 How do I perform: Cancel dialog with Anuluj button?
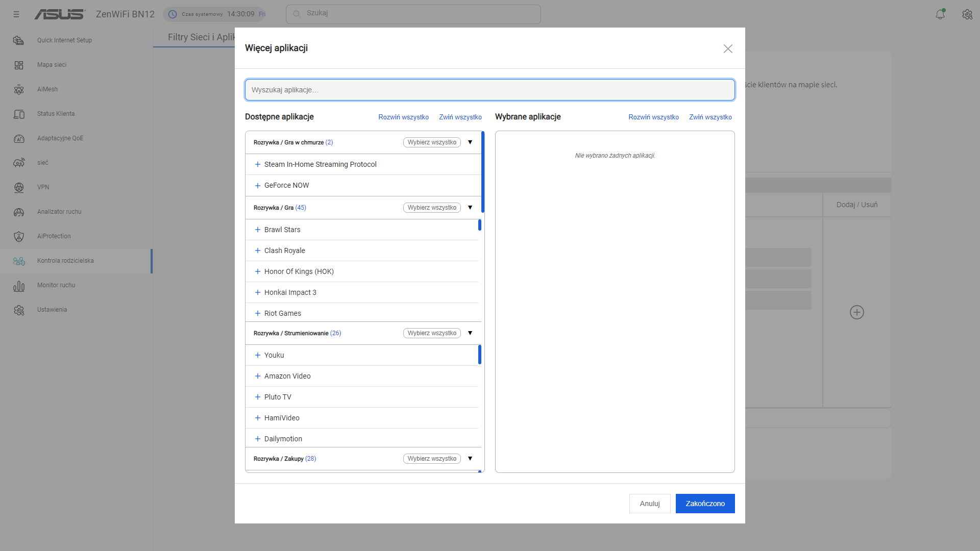click(650, 504)
